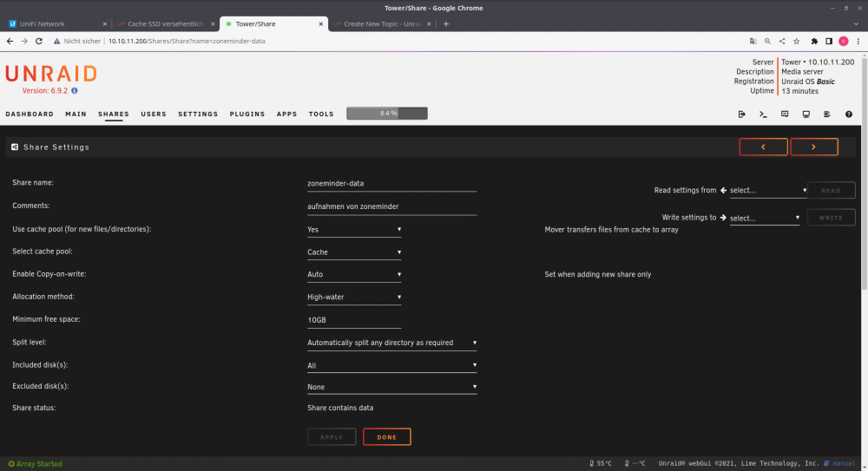Open the Excluded disk(s) dropdown
Viewport: 868px width, 471px height.
coord(392,387)
